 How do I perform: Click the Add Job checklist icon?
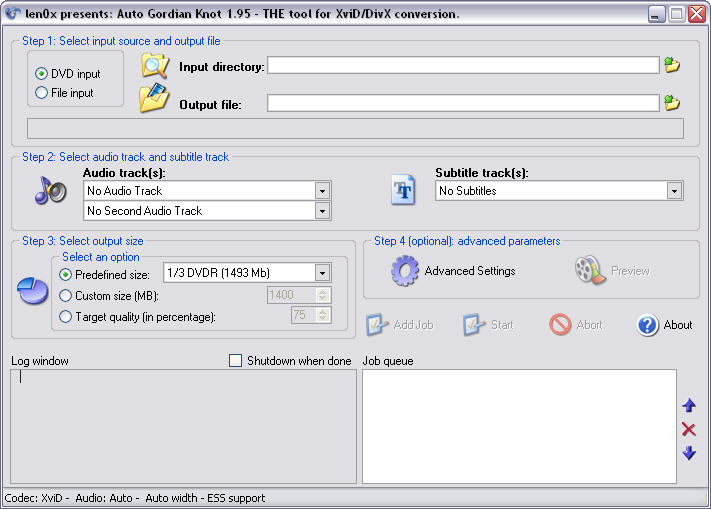point(377,325)
